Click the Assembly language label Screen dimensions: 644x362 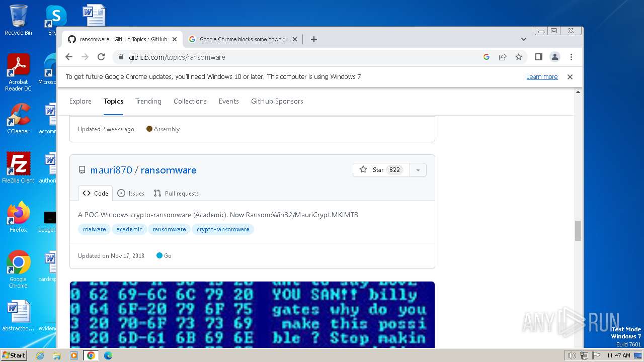[163, 129]
